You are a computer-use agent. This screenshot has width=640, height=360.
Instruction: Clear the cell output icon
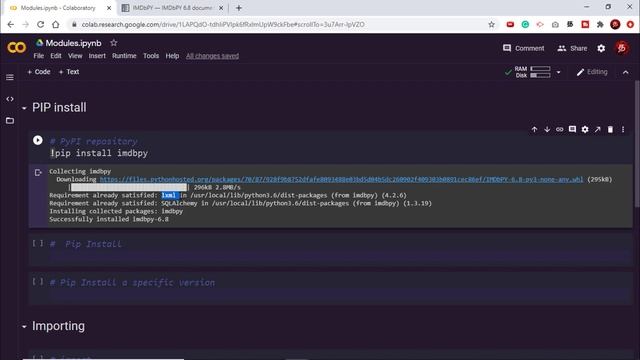[38, 173]
